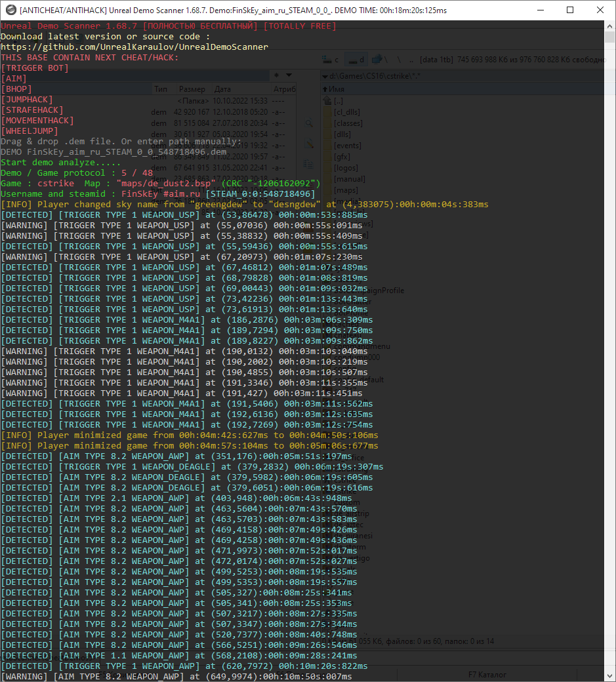Click the [classes] folder icon

tap(327, 123)
